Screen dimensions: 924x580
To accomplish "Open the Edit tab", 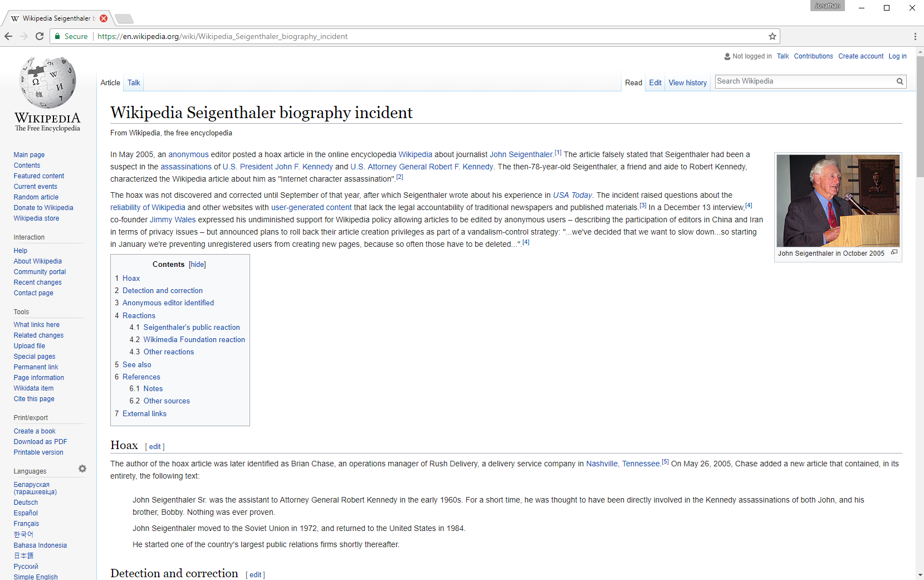I will (656, 82).
